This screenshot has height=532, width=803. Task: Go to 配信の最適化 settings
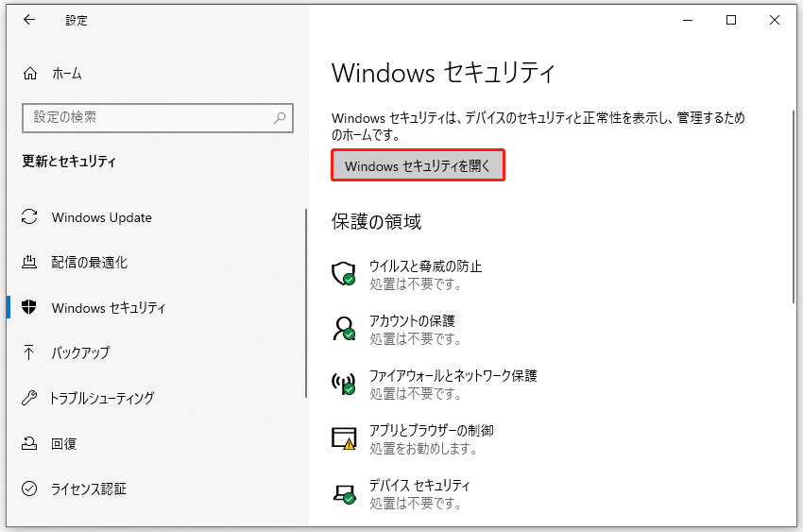pos(89,262)
